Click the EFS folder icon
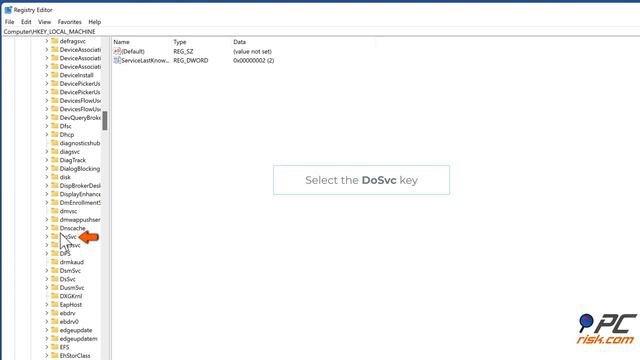 click(55, 347)
